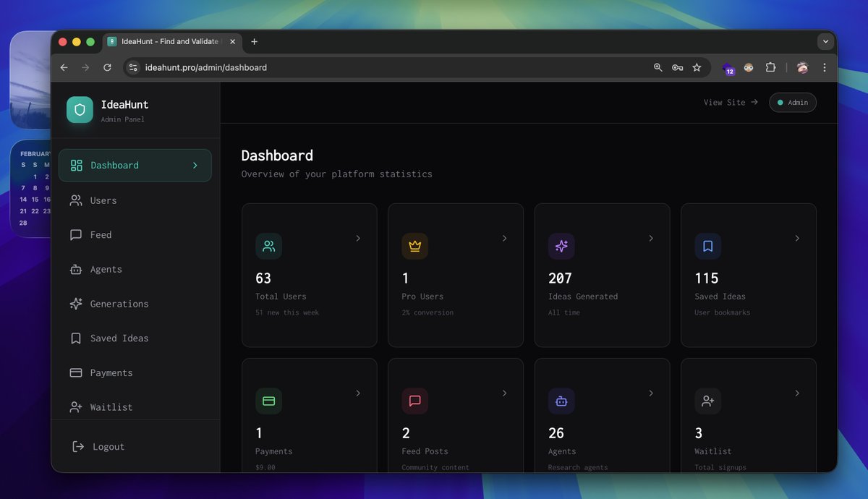Click the Agents robot icon in sidebar
Screen dimensions: 868x499
point(76,270)
